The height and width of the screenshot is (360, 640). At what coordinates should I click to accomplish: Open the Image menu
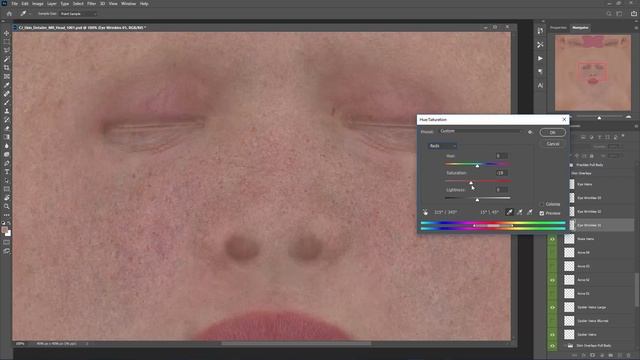tap(38, 4)
